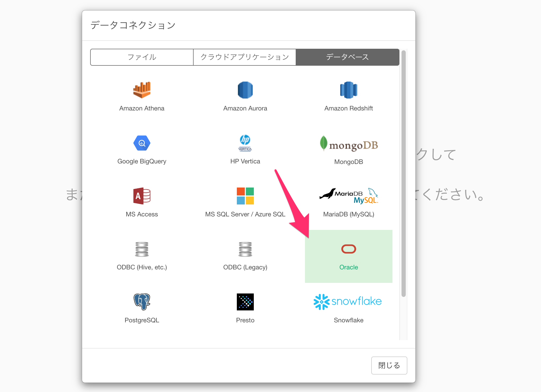The image size is (541, 392).
Task: Choose the mongoDB logo
Action: [349, 143]
